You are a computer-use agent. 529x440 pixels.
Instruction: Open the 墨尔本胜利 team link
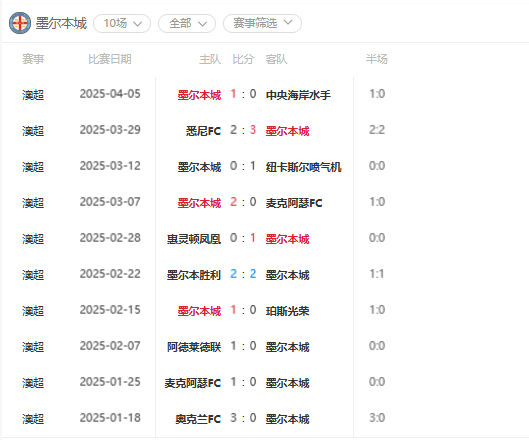[194, 275]
